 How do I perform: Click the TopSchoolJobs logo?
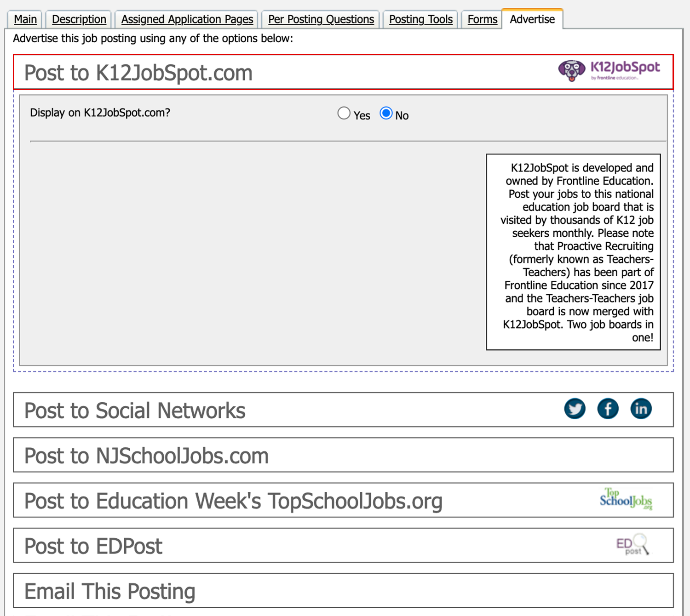tap(626, 499)
